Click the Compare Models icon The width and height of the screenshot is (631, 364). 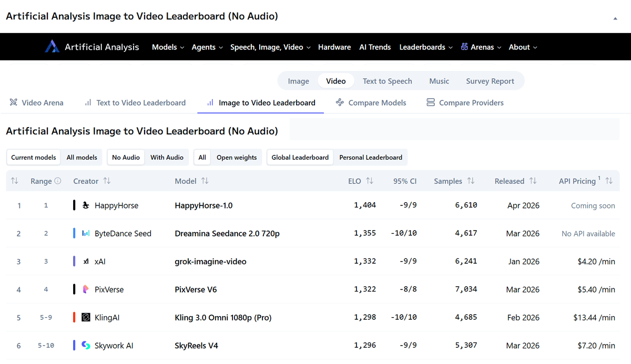(340, 102)
